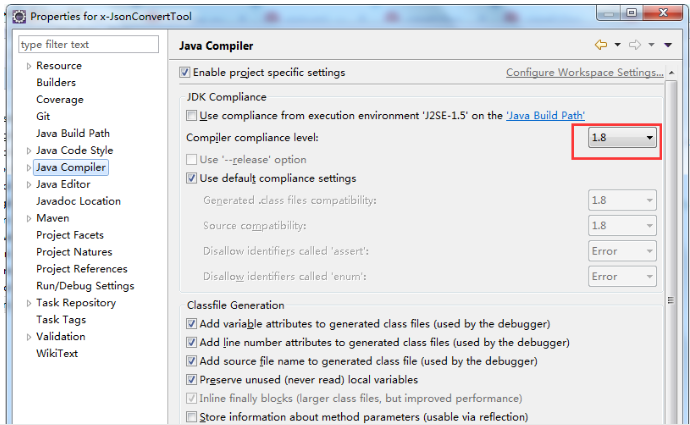690x425 pixels.
Task: Click the Properties window title bar icon
Action: (x=17, y=15)
